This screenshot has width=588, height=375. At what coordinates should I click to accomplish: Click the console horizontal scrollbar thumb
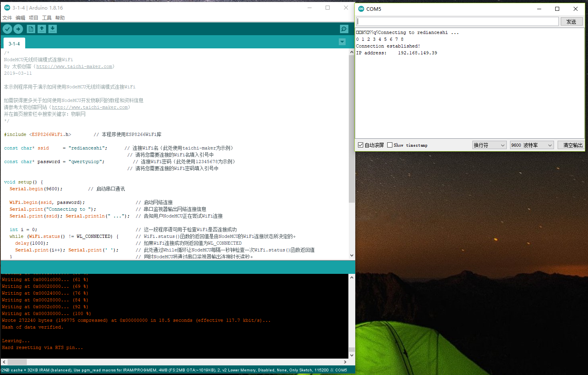pyautogui.click(x=17, y=362)
